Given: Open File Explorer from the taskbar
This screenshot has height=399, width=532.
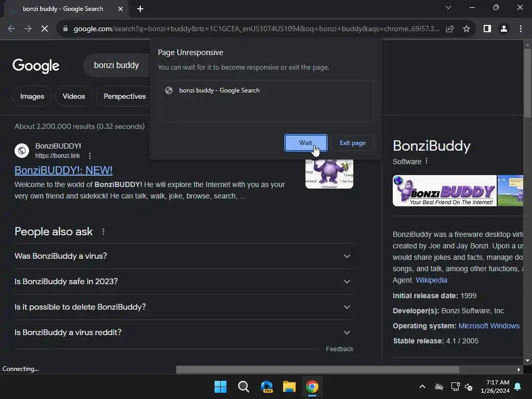Looking at the screenshot, I should click(x=289, y=387).
